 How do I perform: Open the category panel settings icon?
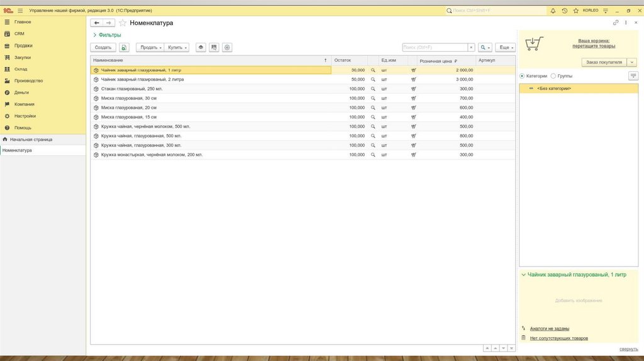633,76
